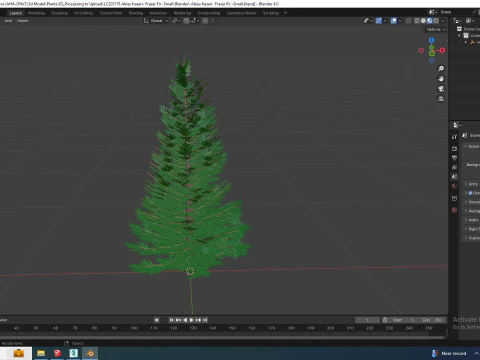480x360 pixels.
Task: Add a new workspace with plus button
Action: [285, 13]
